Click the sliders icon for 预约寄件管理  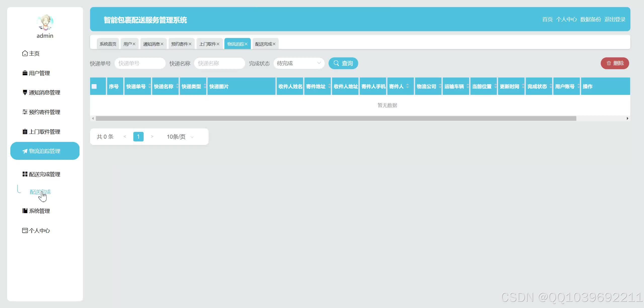(x=25, y=112)
